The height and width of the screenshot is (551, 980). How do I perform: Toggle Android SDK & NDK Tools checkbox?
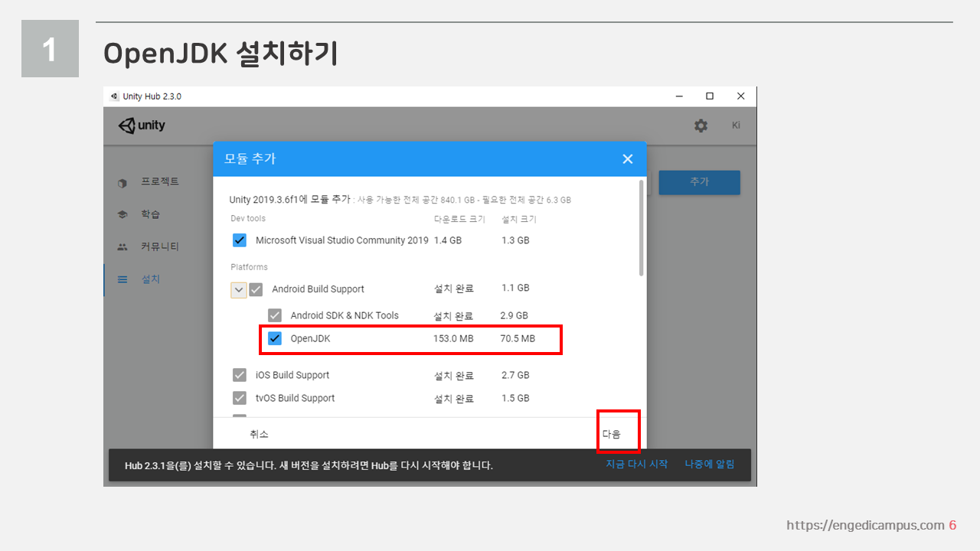[274, 315]
